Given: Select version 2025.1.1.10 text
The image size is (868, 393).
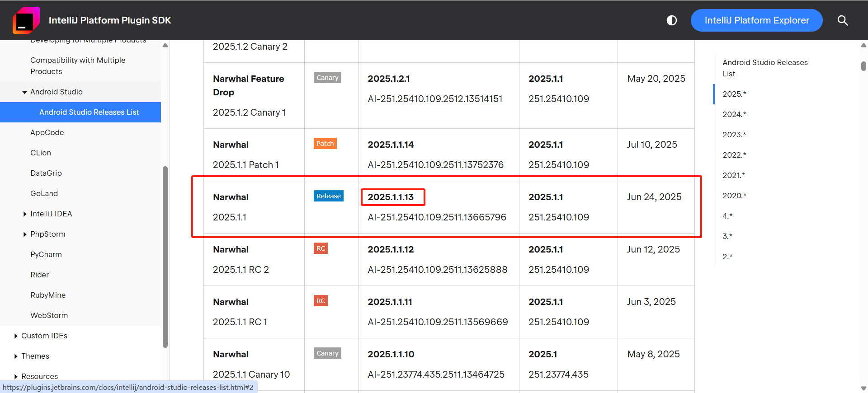Looking at the screenshot, I should click(x=391, y=354).
